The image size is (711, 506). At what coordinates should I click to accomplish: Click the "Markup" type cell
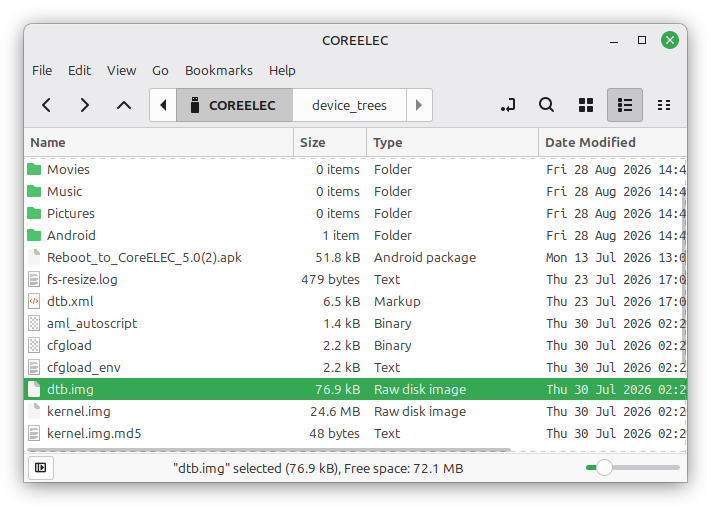(397, 302)
